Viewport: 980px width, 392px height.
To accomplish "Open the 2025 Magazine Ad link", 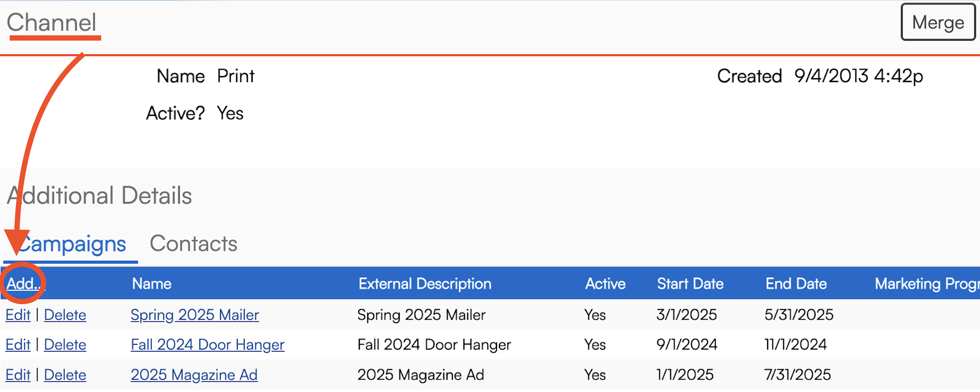I will tap(194, 375).
